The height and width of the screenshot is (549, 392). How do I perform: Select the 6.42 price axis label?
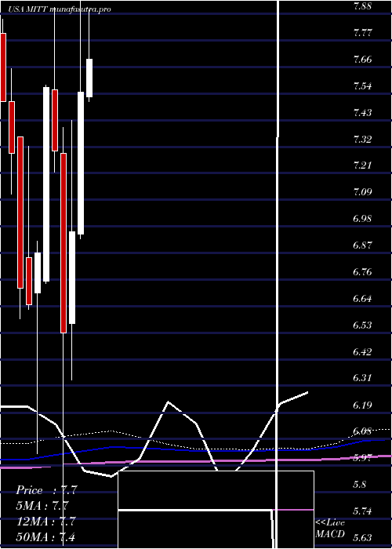(x=362, y=352)
